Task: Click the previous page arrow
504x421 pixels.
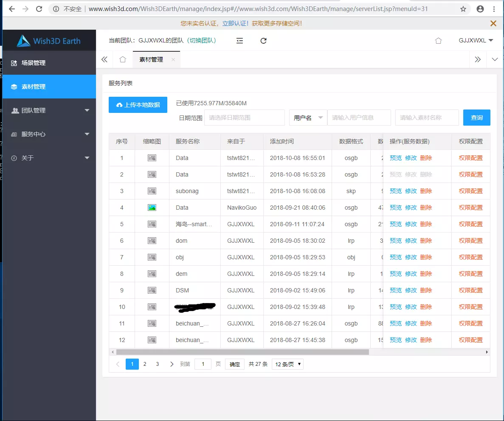Action: [x=118, y=364]
